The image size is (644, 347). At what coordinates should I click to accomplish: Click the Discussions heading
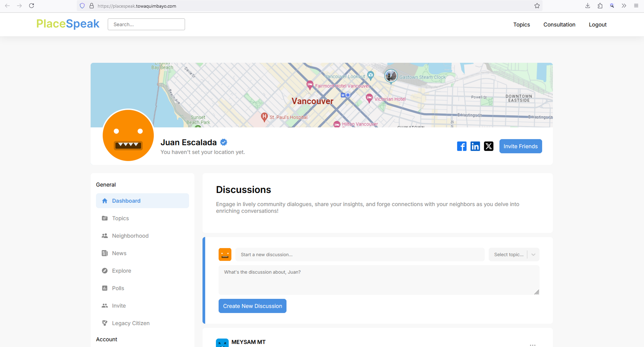(x=243, y=189)
